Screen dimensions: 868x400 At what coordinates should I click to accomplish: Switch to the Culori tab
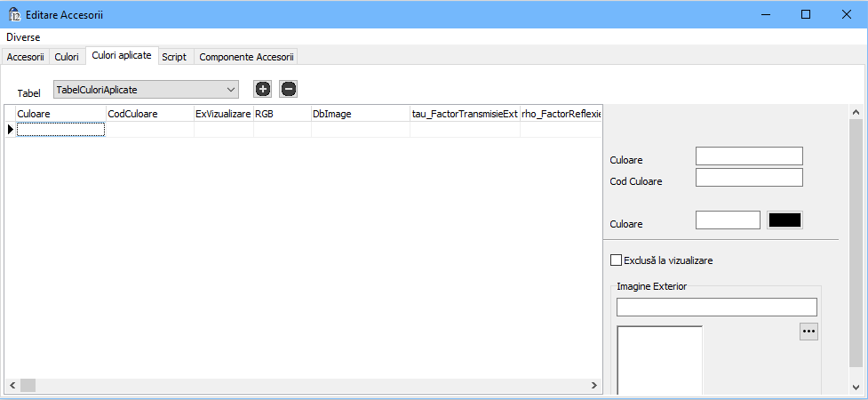pos(67,57)
